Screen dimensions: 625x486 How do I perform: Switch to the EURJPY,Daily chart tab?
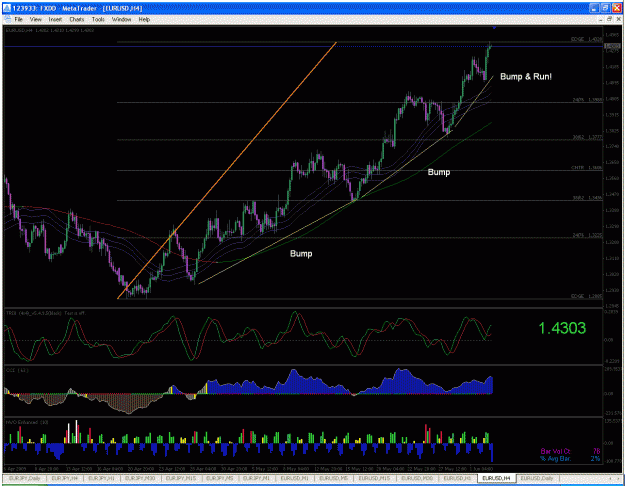pyautogui.click(x=25, y=478)
